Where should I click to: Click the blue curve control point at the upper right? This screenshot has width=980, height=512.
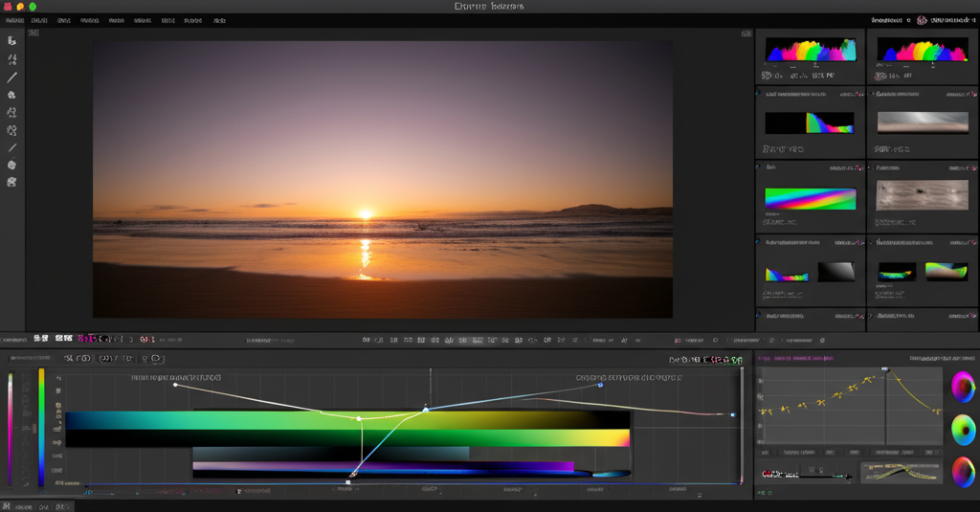click(600, 385)
